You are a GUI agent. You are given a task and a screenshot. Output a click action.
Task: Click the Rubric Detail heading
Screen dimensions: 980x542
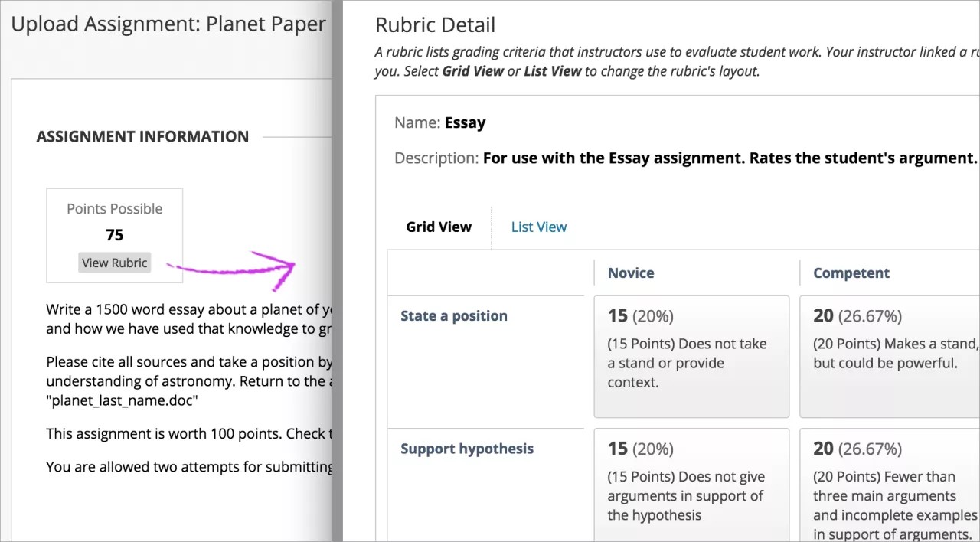point(434,24)
